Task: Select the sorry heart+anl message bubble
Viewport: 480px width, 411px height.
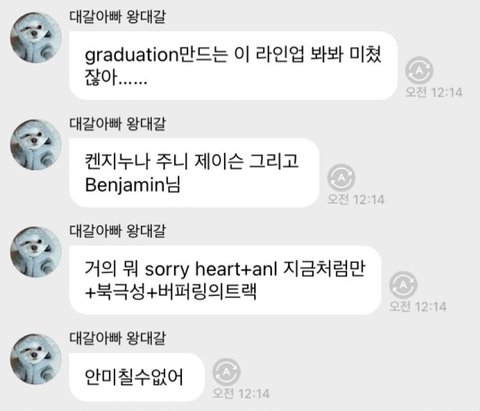Action: (x=225, y=280)
